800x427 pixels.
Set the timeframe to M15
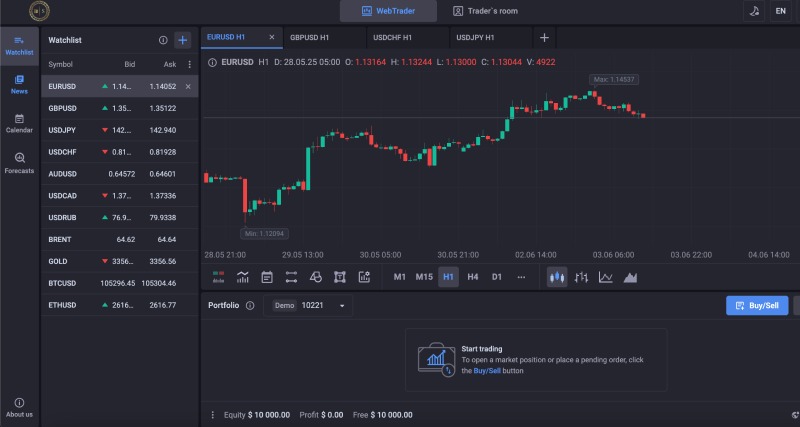(x=424, y=277)
